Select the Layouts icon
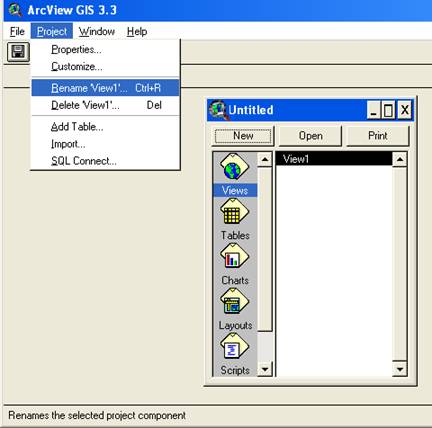 tap(234, 302)
